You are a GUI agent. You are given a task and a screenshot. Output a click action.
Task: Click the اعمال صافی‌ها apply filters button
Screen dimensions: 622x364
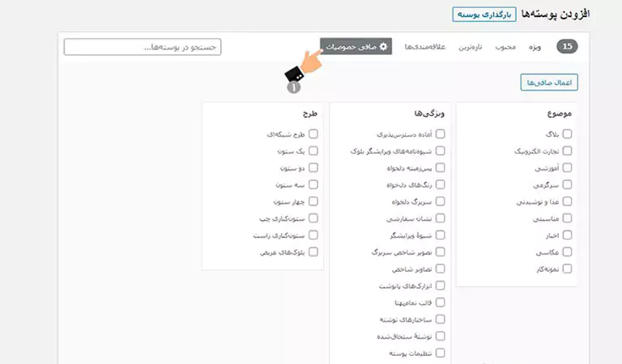549,83
